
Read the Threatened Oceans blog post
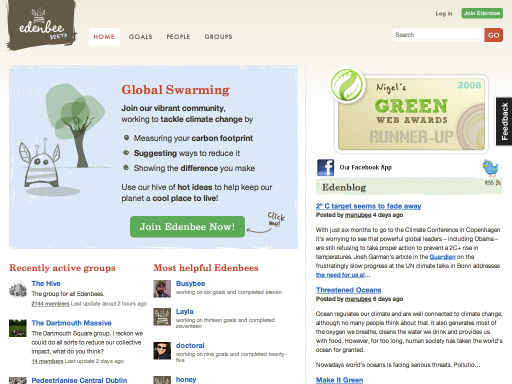[349, 290]
